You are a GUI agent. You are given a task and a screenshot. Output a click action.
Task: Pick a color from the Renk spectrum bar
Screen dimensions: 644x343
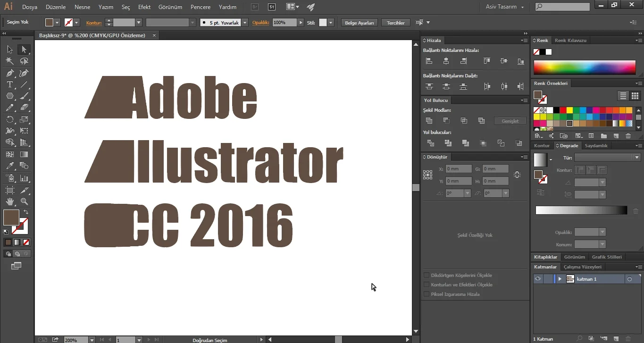585,67
